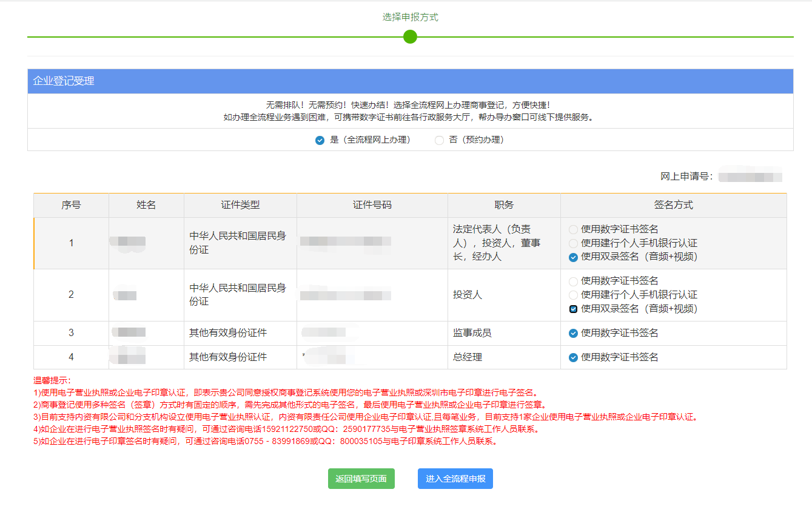This screenshot has width=812, height=512.
Task: Click the 温馨提示 heading
Action: [52, 380]
